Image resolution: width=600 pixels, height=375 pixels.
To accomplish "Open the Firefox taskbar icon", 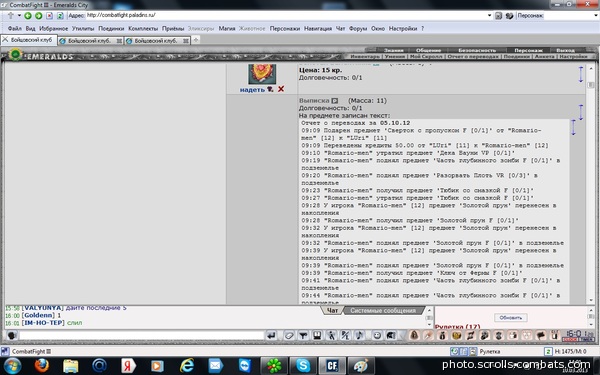I will 42,366.
